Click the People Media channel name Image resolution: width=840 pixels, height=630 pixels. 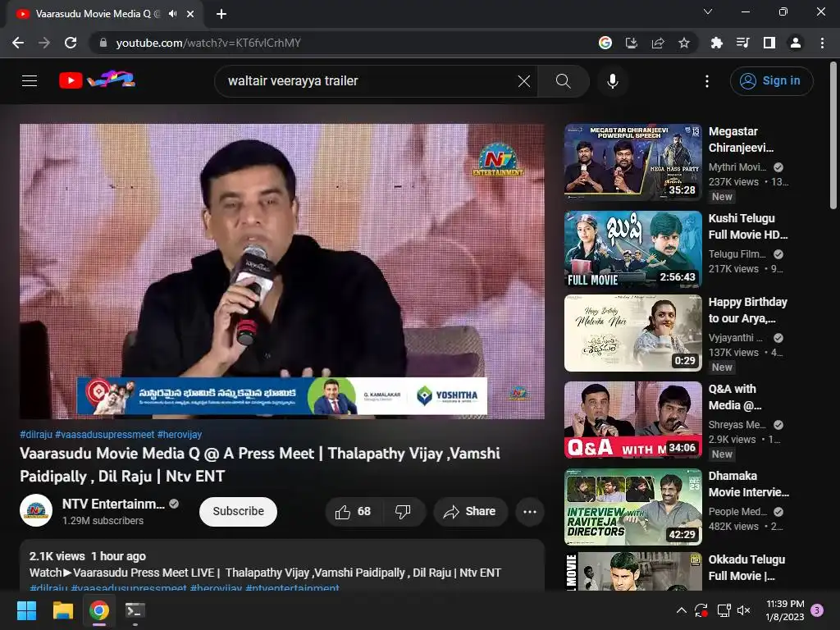coord(737,512)
